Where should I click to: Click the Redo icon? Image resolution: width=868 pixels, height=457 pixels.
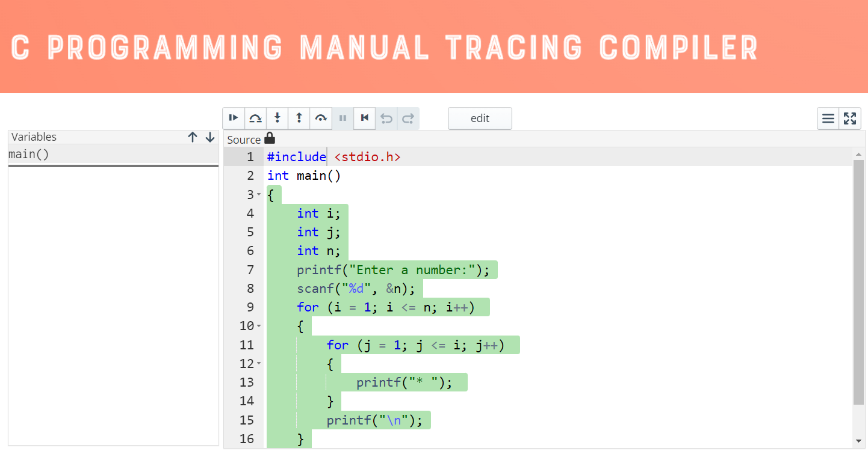click(x=408, y=118)
